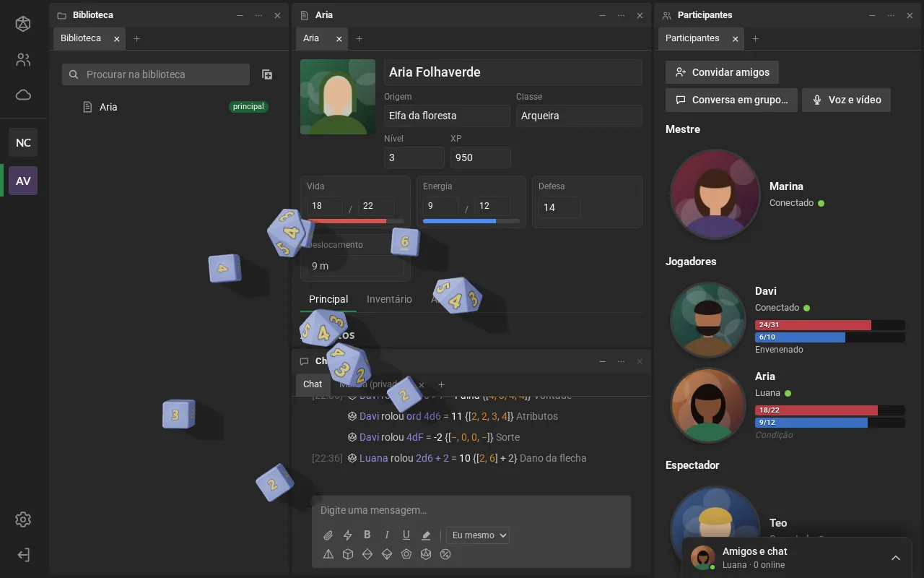Roll a d10 die from the chat toolbar
This screenshot has height=578, width=924.
pos(386,554)
